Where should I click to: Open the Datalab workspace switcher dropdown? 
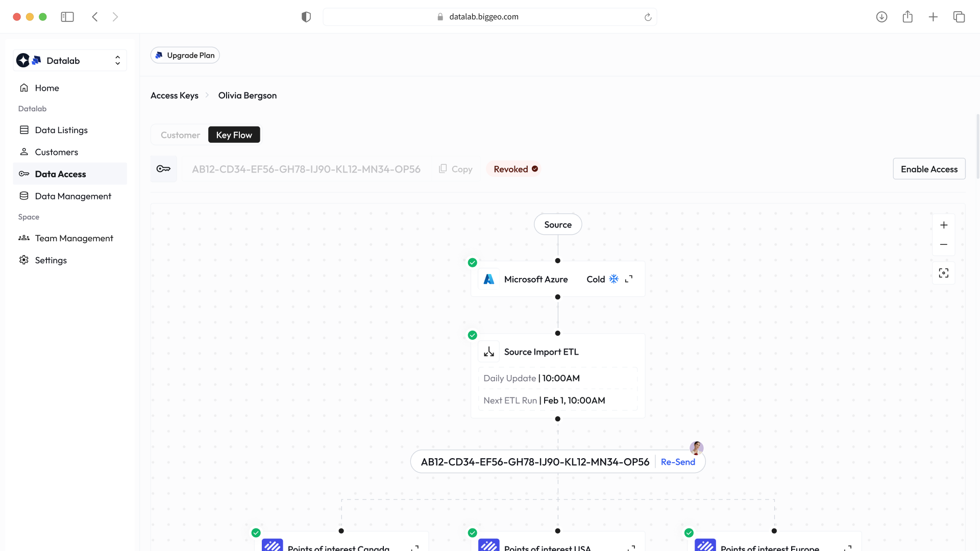70,60
